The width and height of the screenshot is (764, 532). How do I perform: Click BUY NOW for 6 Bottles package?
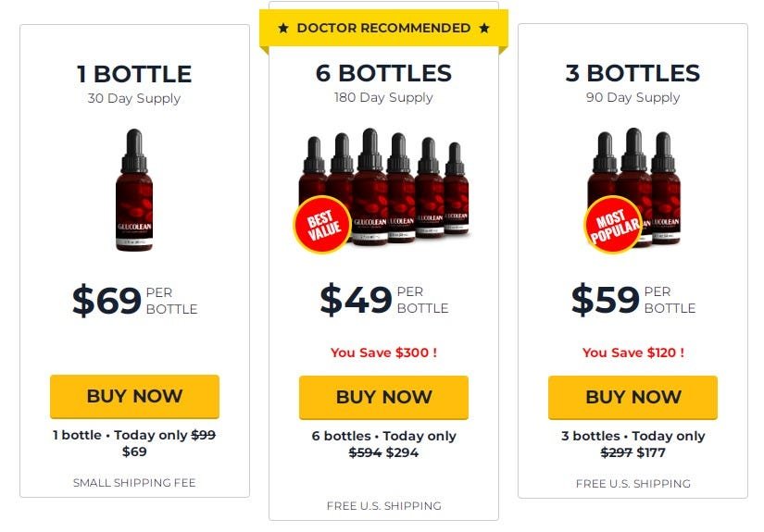(383, 397)
